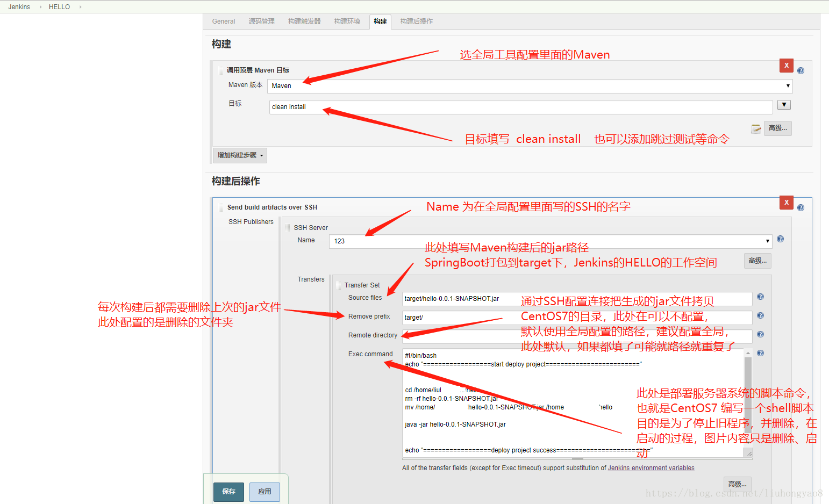Open the SSH Server Name dropdown
The image size is (829, 504).
click(x=551, y=241)
